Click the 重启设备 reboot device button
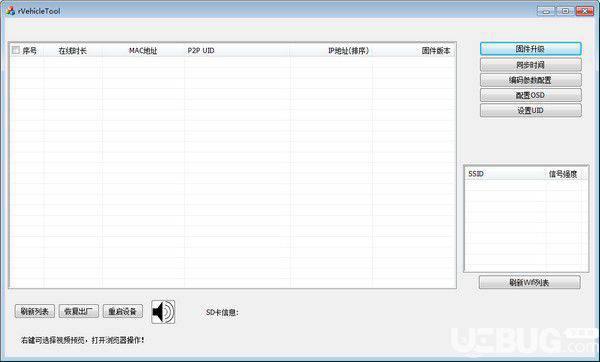600x362 pixels. click(x=122, y=311)
